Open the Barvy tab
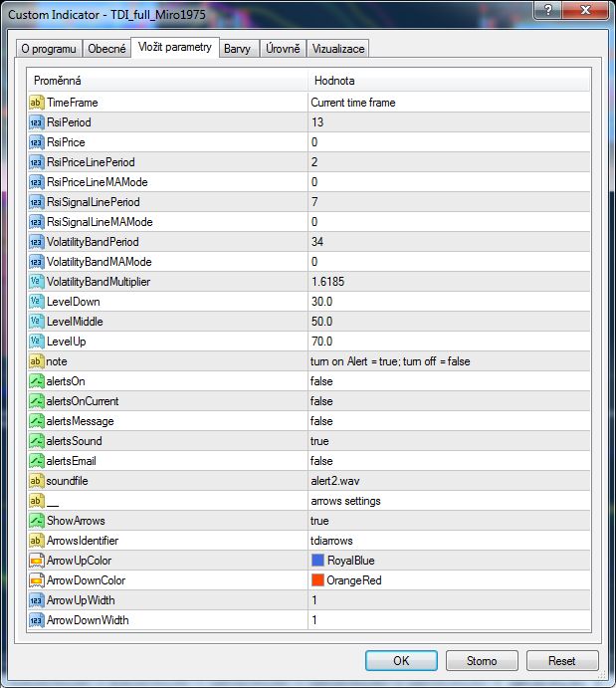 237,49
